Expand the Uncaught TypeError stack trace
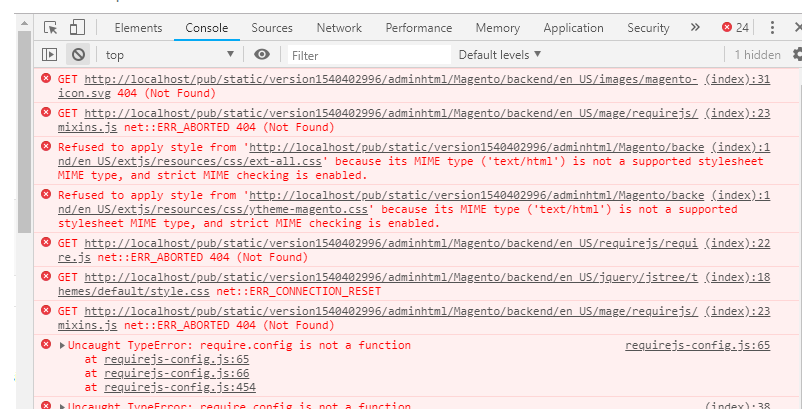Screen dimensions: 808x409 tap(64, 345)
